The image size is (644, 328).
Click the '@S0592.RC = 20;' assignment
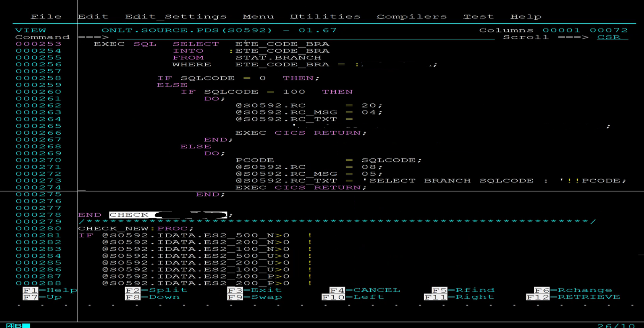[309, 105]
